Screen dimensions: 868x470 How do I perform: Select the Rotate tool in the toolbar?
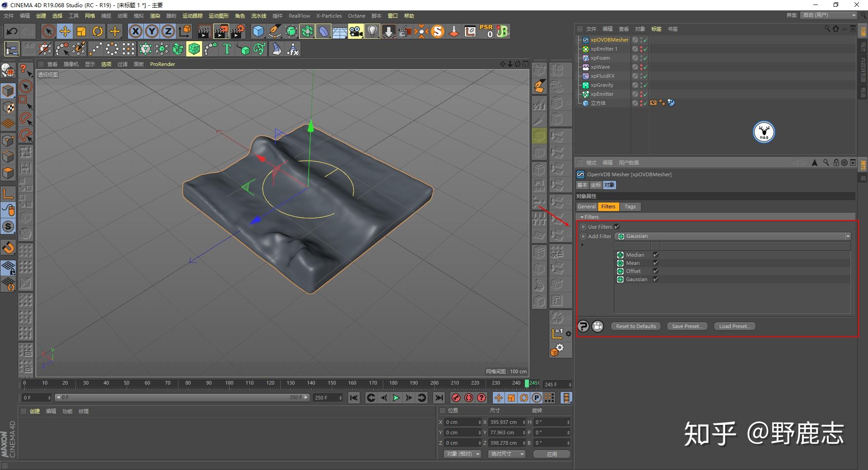(98, 31)
